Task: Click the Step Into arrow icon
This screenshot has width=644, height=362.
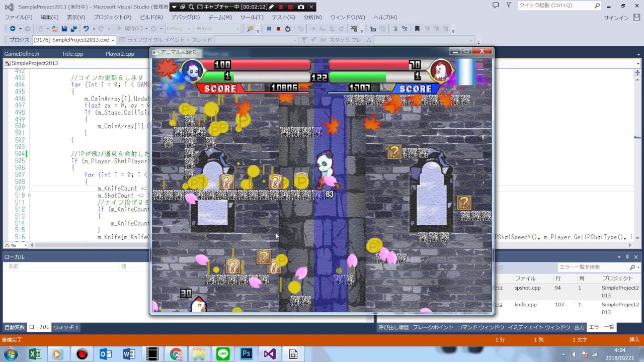Action: click(323, 29)
